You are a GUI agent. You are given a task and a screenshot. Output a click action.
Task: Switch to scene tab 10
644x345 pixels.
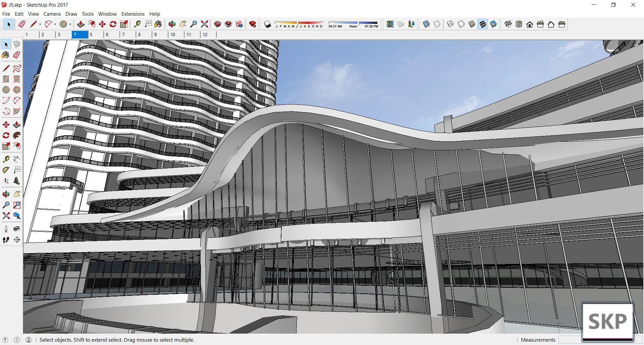(x=176, y=34)
